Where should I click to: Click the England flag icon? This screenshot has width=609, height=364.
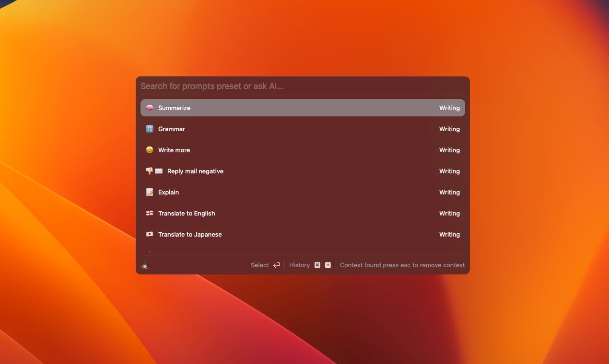pos(150,213)
